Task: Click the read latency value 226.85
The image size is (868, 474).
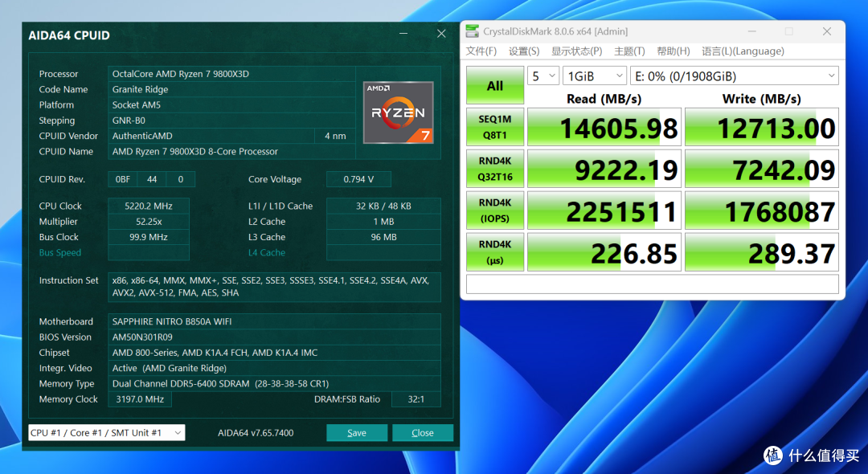Action: [x=604, y=252]
